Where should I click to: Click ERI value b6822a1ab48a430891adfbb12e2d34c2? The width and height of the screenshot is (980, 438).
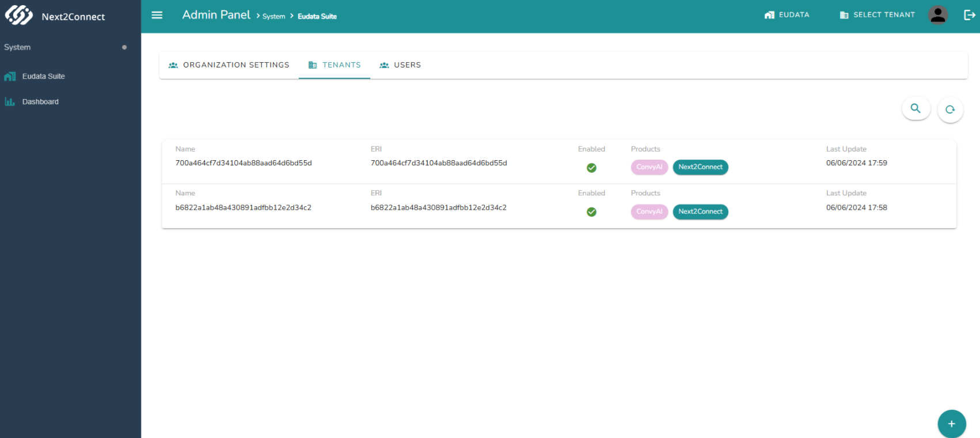tap(439, 207)
